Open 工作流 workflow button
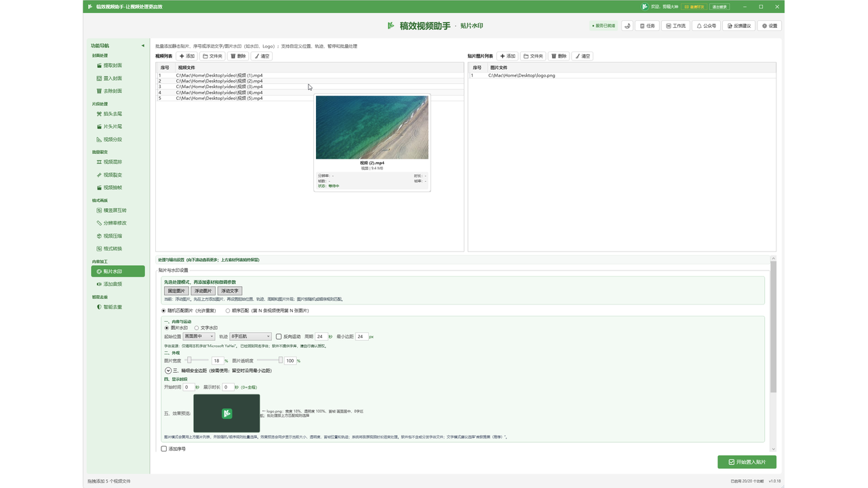Viewport: 868px width, 488px height. [x=675, y=26]
